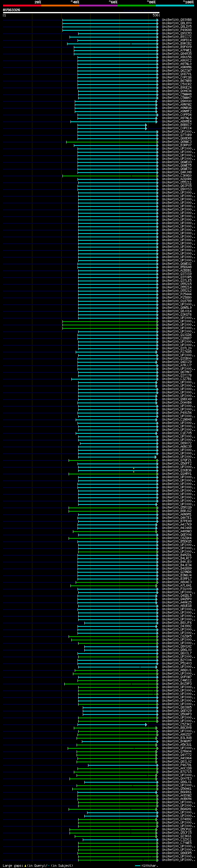This screenshot has width=197, height=868.
Task: Click the red 20% identity color bar
Action: coord(22,6)
